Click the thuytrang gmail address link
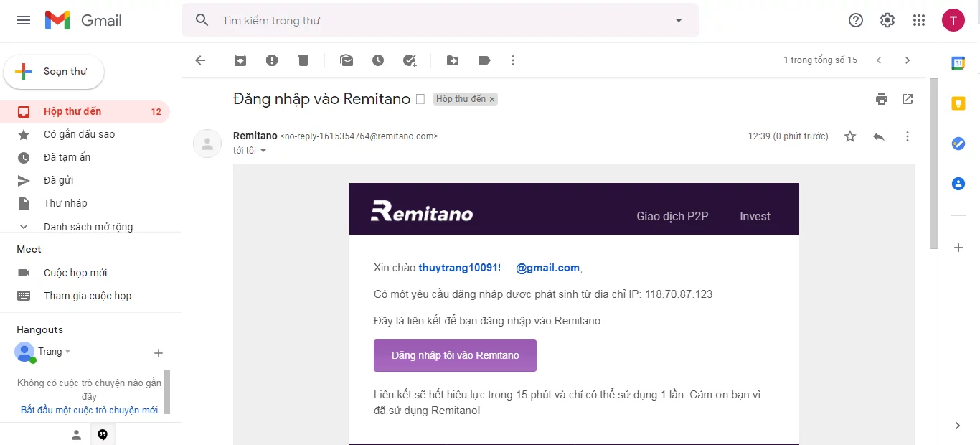The image size is (980, 445). pyautogui.click(x=499, y=268)
